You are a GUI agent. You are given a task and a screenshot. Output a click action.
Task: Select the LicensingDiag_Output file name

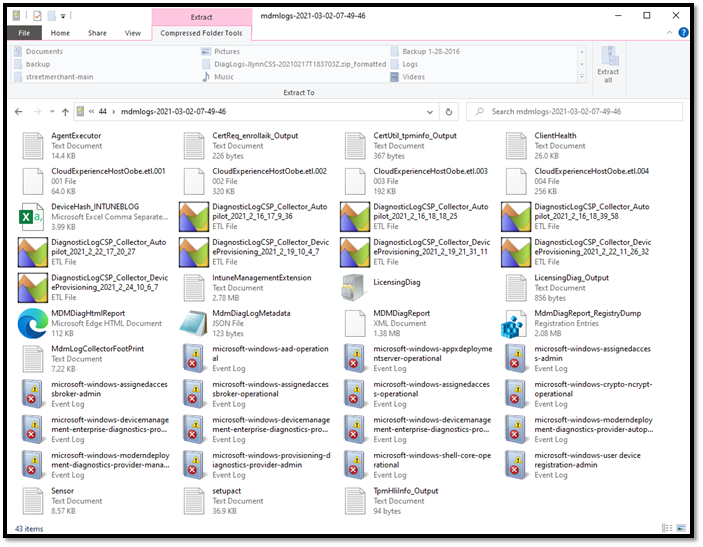571,278
